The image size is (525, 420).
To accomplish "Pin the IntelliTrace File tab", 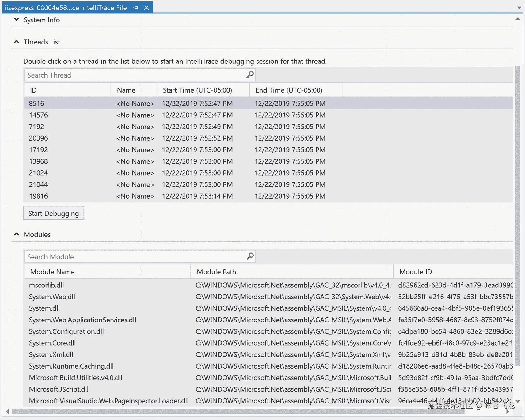I will 135,8.
